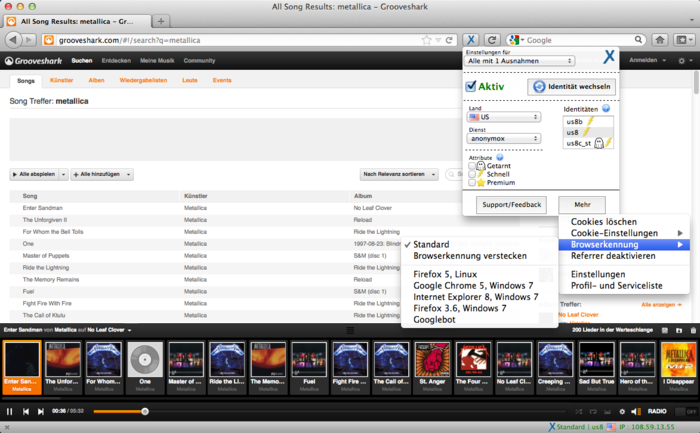700x433 pixels.
Task: Open Grooveshark settings gear in header
Action: [684, 60]
